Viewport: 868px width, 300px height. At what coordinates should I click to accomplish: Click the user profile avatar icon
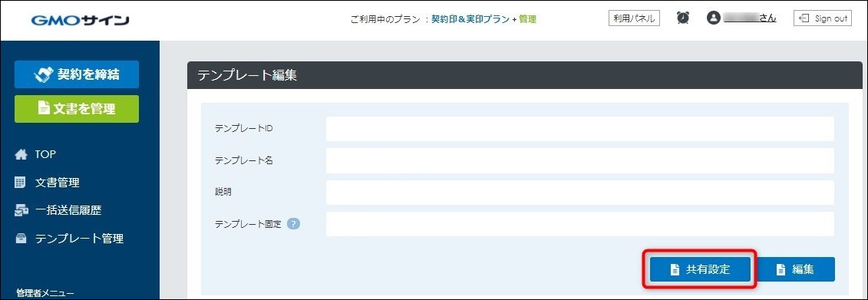pyautogui.click(x=714, y=18)
